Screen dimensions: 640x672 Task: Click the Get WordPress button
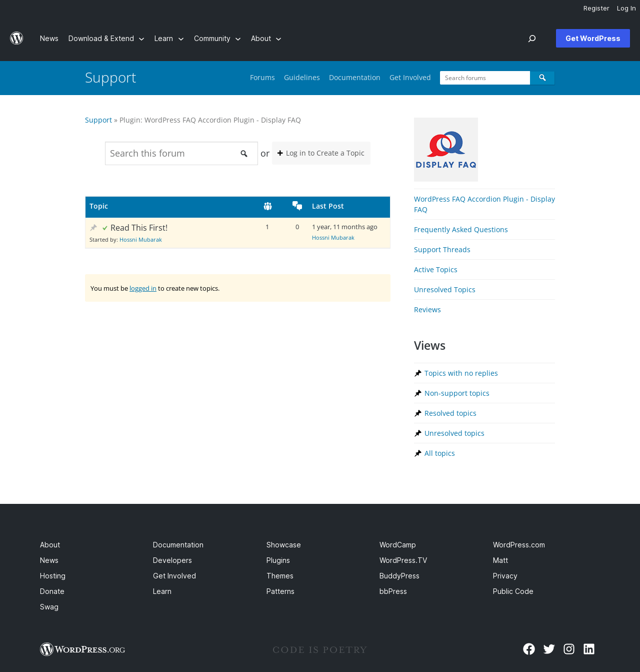pyautogui.click(x=593, y=39)
